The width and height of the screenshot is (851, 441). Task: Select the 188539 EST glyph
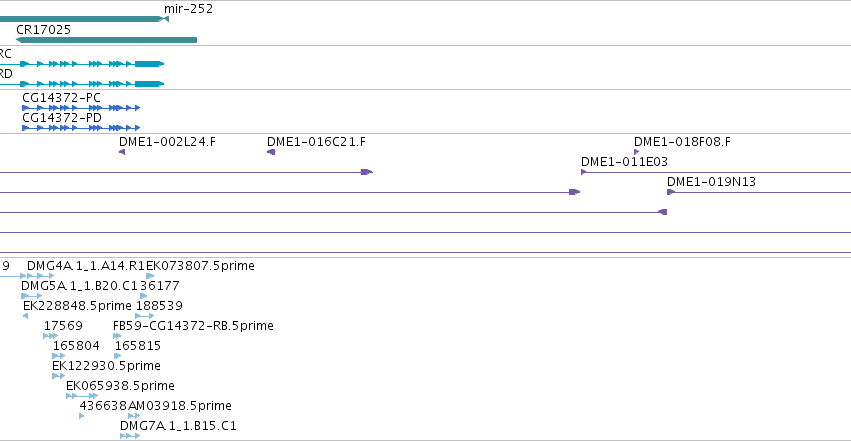pyautogui.click(x=145, y=316)
